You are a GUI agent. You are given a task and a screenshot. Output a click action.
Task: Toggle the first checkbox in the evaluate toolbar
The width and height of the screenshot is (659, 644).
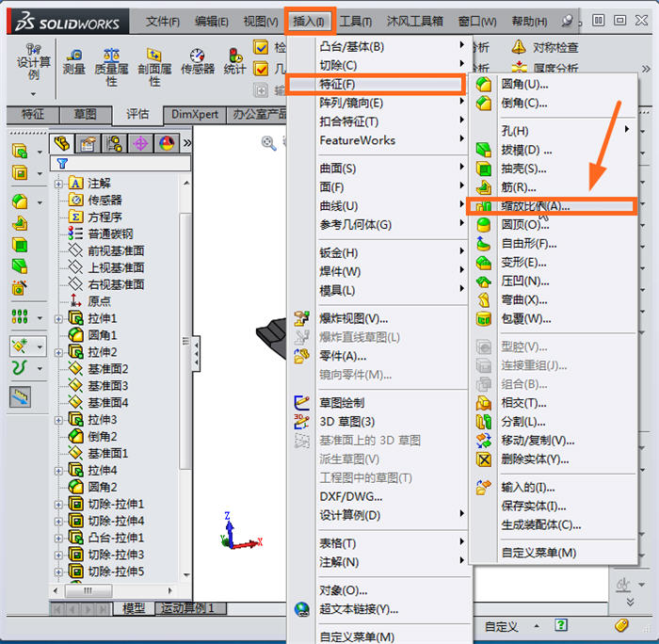click(x=262, y=47)
